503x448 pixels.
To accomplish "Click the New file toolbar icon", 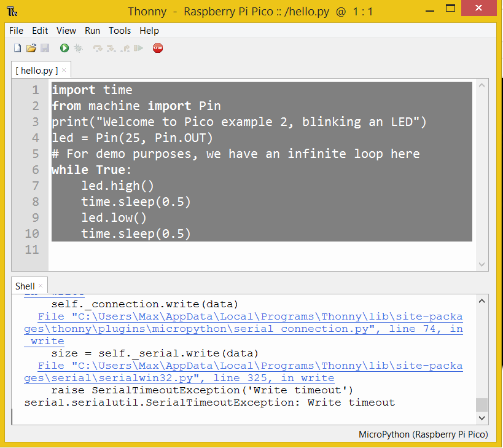I will pos(17,48).
